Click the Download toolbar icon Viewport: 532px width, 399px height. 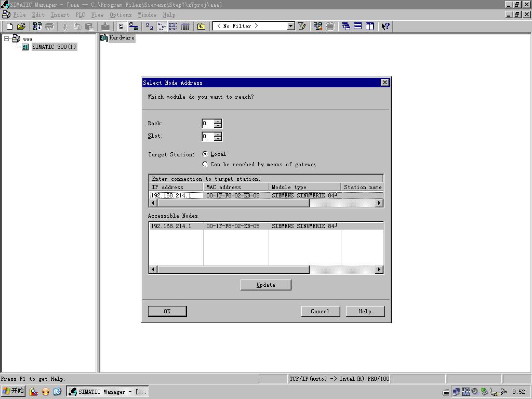[x=105, y=26]
